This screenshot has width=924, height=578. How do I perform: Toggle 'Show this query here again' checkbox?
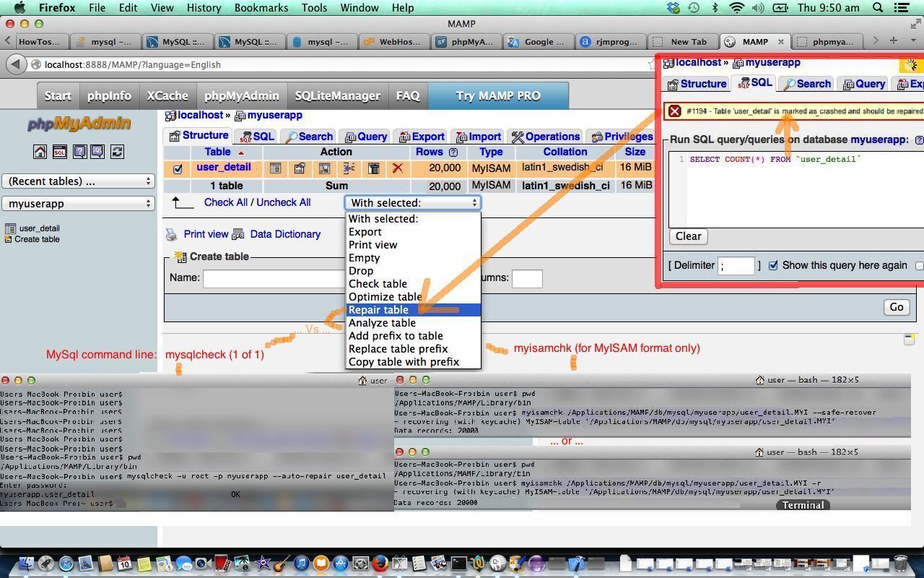click(x=773, y=266)
